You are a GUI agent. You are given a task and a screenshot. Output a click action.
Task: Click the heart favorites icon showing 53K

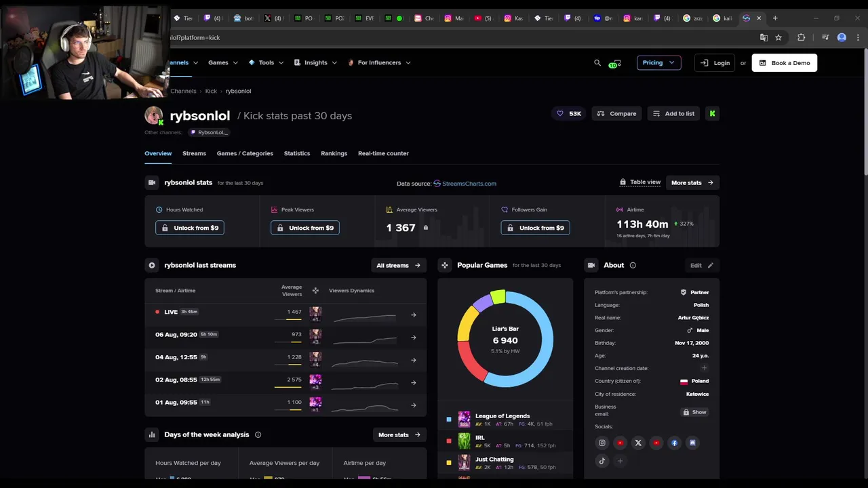(569, 113)
